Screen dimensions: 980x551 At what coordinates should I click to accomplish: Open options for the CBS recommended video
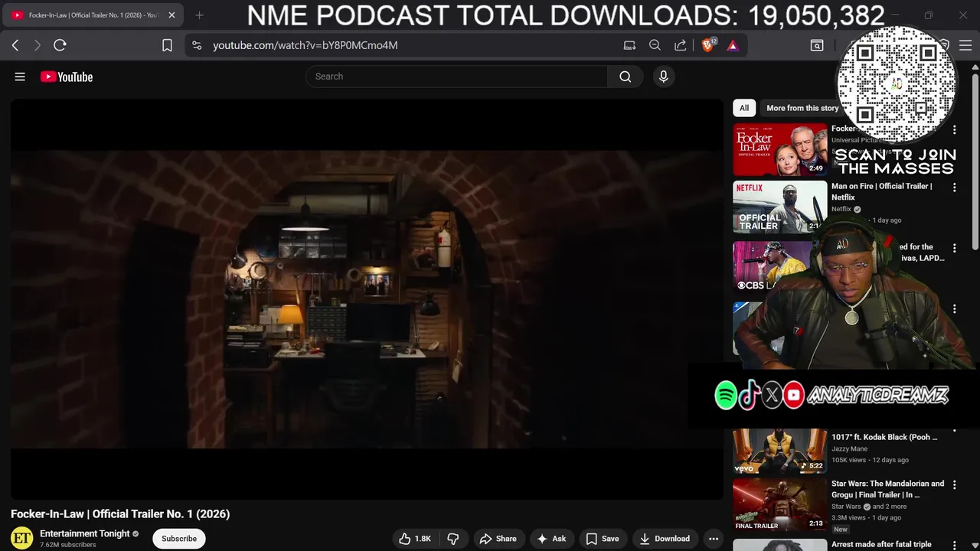pos(954,248)
